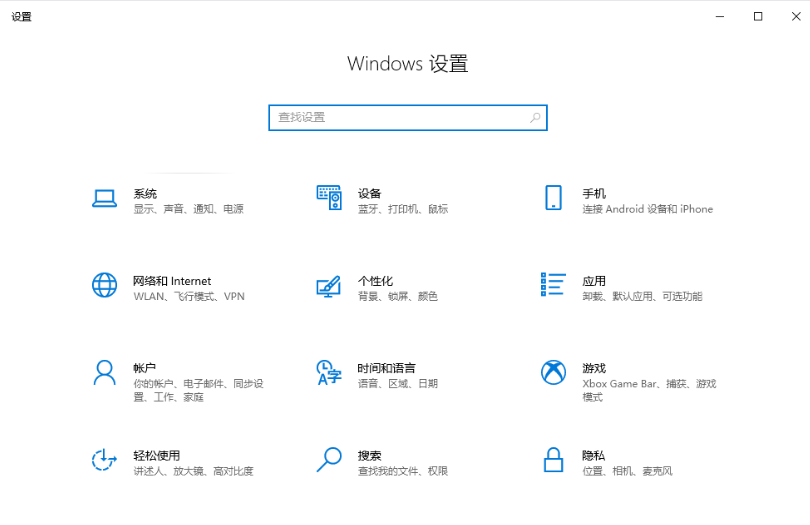Click description 语音、区域、日期
This screenshot has width=810, height=525.
(398, 384)
